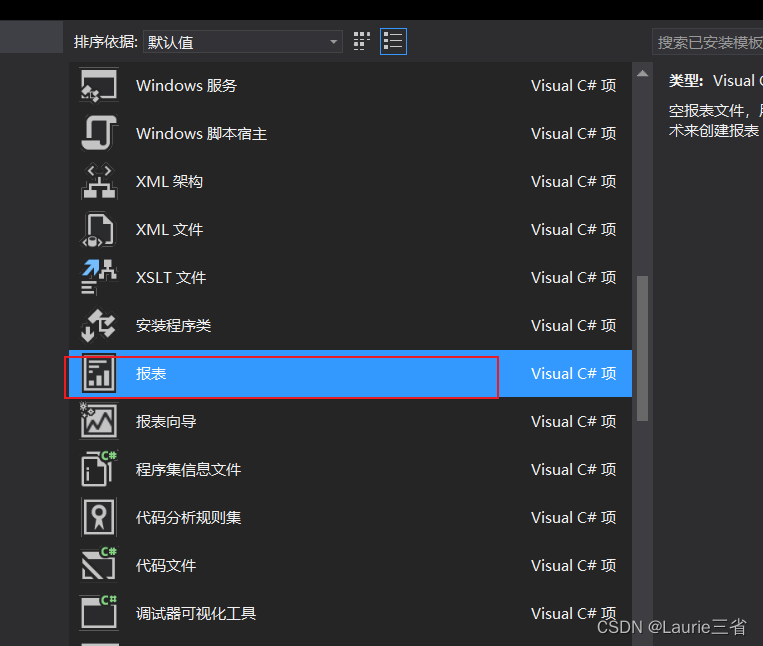
Task: Click the vertical scrollbar thumb
Action: coord(642,348)
